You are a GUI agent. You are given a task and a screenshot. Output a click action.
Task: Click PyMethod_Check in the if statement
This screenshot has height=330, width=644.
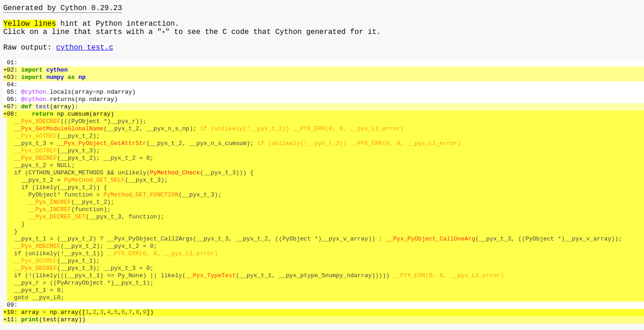point(178,173)
